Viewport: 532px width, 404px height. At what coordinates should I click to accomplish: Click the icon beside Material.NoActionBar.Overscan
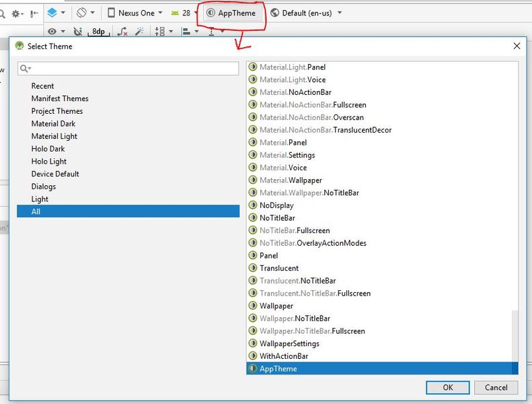[253, 117]
